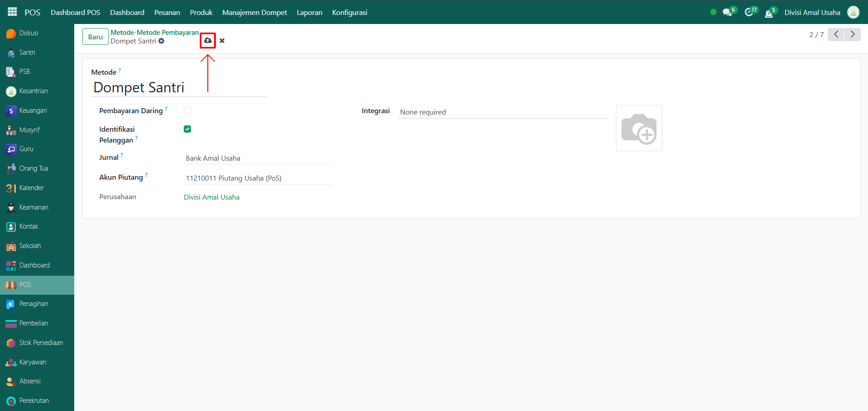The width and height of the screenshot is (868, 411).
Task: Open Keuangan from the sidebar
Action: tap(33, 110)
